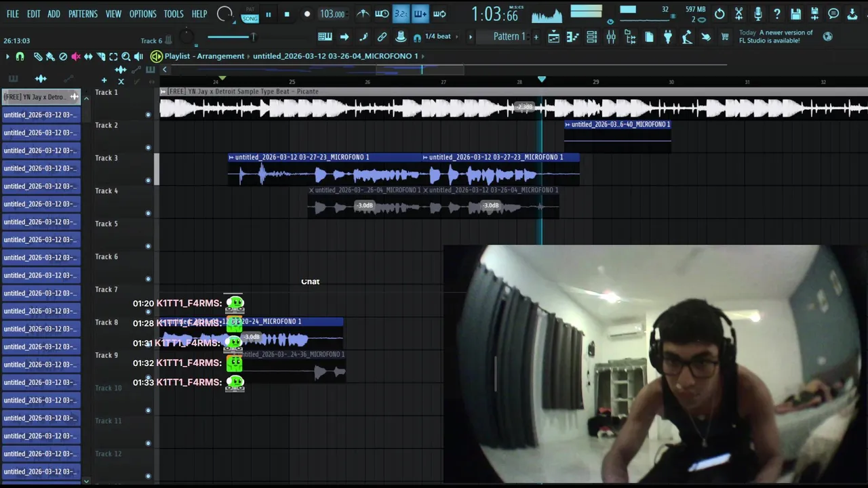Viewport: 868px width, 488px height.
Task: Click the master pitch slider handle
Action: tap(253, 37)
